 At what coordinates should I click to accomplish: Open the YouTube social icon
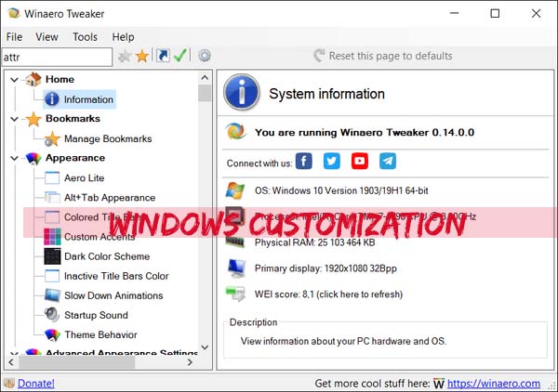[360, 161]
